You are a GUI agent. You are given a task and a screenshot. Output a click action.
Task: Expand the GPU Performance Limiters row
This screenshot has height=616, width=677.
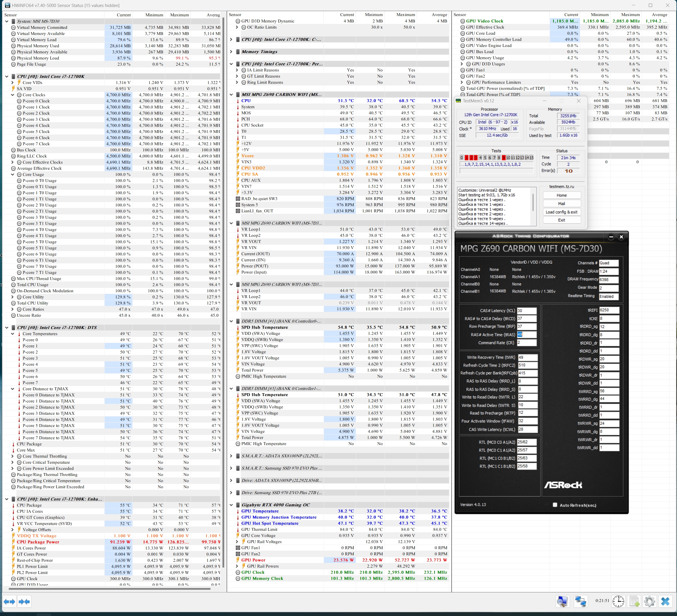click(x=462, y=82)
